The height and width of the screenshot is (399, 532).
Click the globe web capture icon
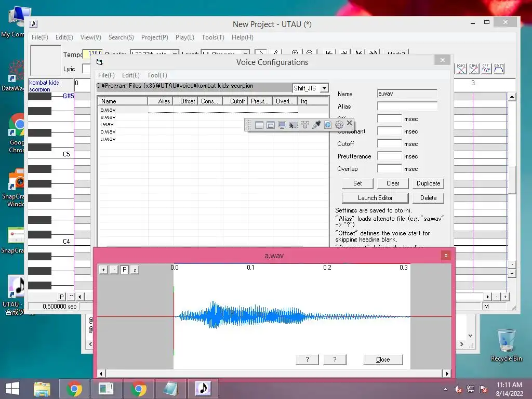click(328, 125)
